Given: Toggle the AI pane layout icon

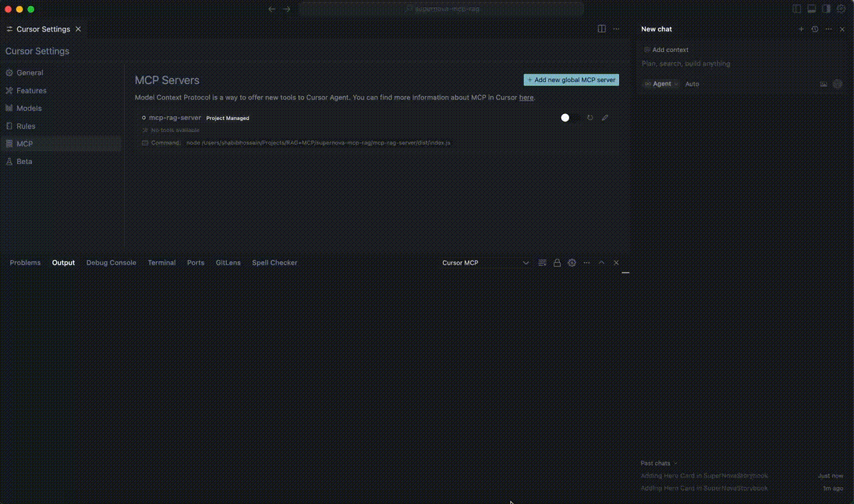Looking at the screenshot, I should click(826, 9).
